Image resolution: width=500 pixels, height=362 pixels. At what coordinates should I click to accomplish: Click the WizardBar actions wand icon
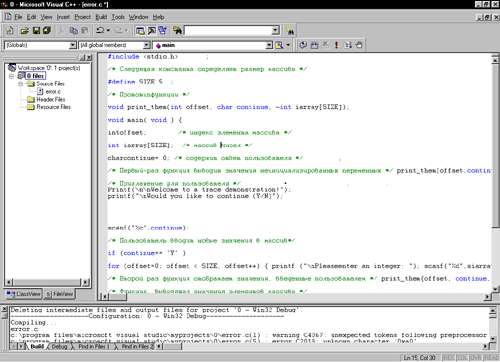pyautogui.click(x=279, y=45)
